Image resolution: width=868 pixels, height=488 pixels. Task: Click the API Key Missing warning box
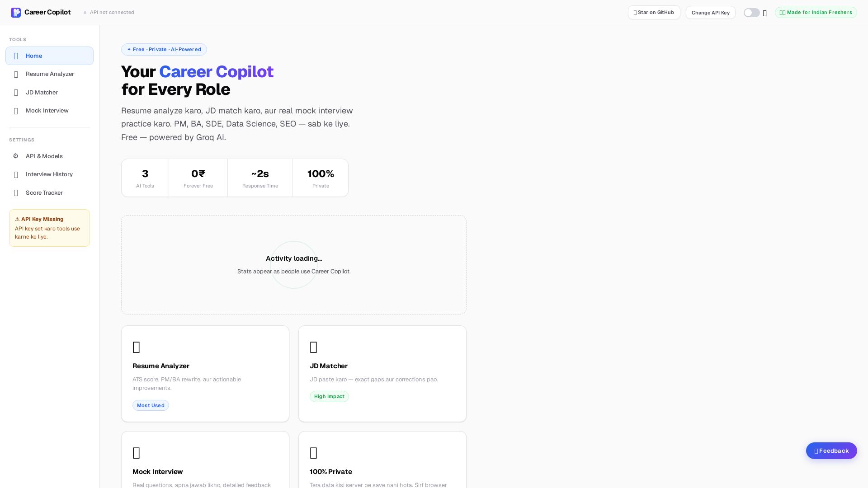coord(49,228)
